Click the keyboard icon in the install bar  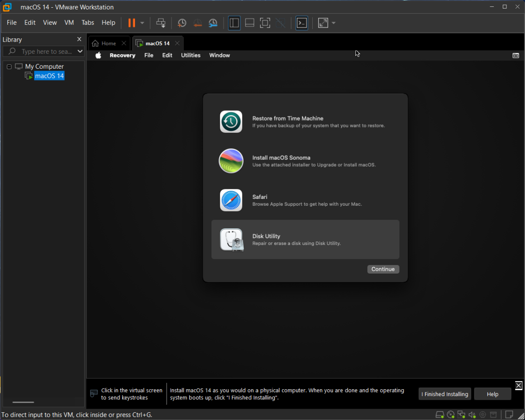(94, 394)
